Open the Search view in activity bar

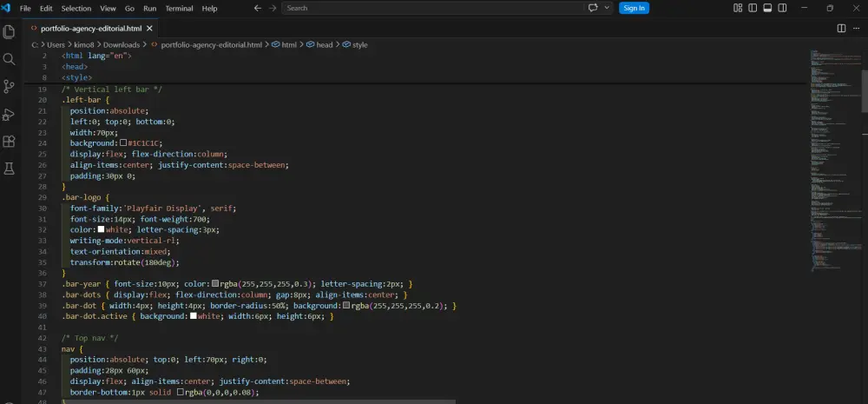click(x=9, y=59)
